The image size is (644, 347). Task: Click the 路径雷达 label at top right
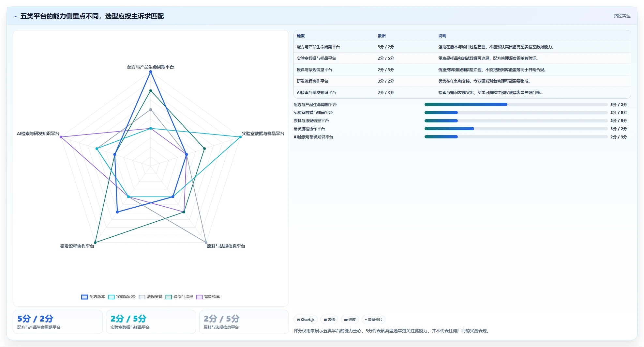622,16
